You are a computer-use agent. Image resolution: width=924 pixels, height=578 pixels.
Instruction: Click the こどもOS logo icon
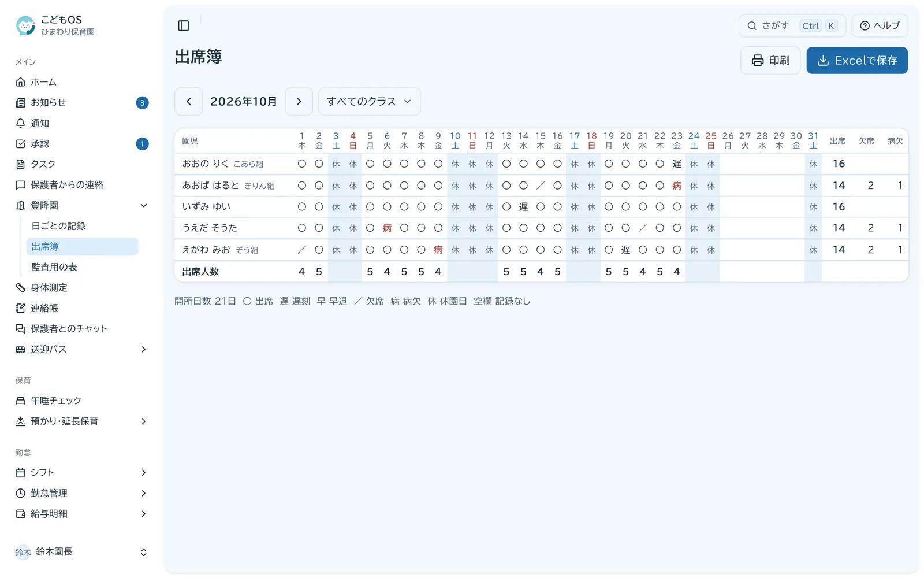25,25
